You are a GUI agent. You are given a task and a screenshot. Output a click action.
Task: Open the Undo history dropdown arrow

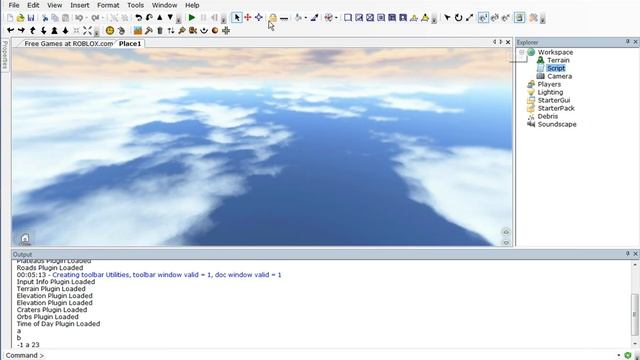tap(87, 18)
